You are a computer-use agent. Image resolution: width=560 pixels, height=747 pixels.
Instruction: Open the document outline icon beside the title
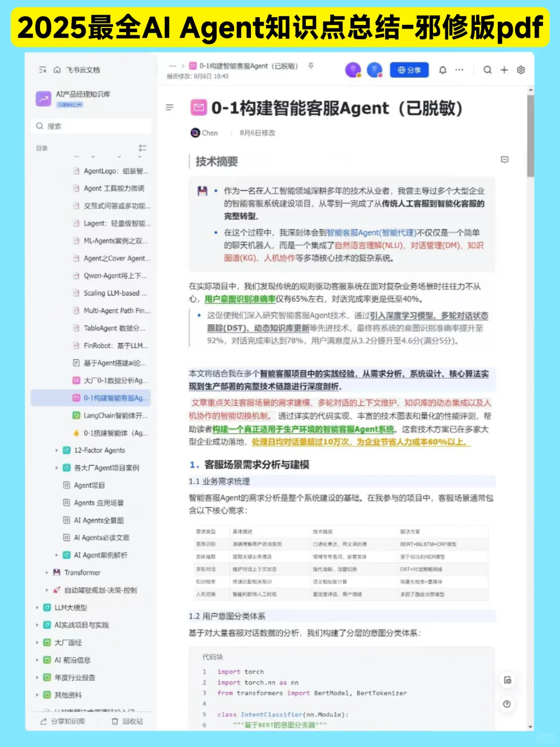[170, 107]
